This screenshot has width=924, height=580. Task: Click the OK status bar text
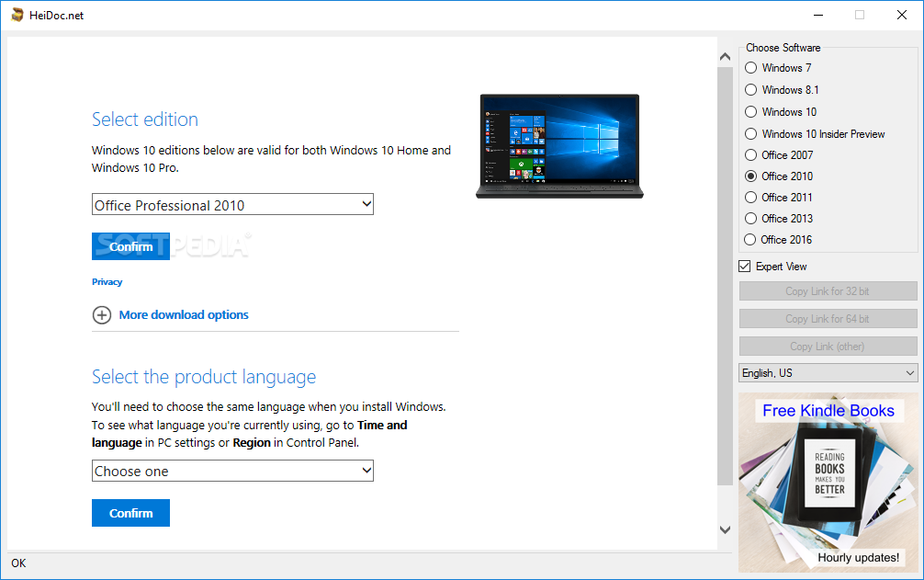[x=19, y=563]
